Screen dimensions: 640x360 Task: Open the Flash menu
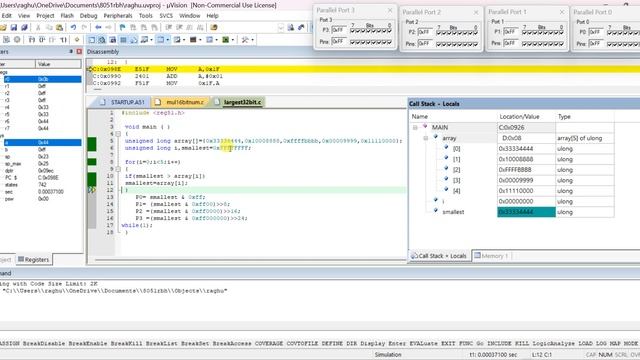67,16
